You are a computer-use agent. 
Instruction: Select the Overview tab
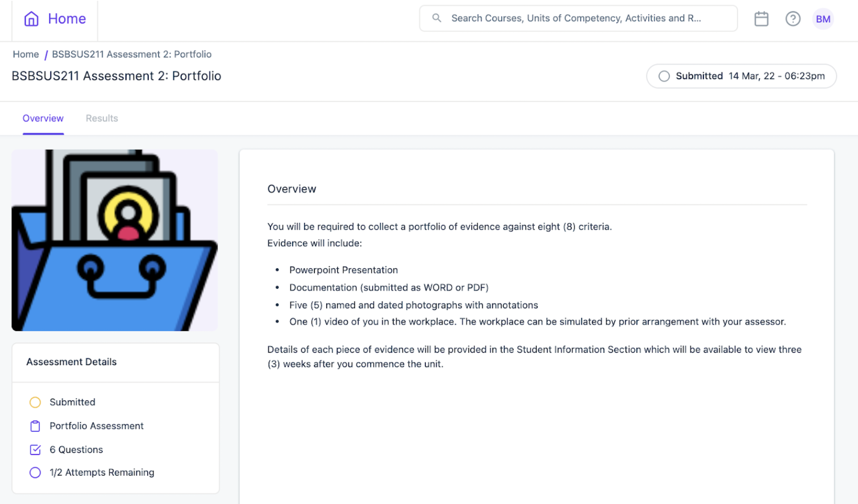coord(43,118)
